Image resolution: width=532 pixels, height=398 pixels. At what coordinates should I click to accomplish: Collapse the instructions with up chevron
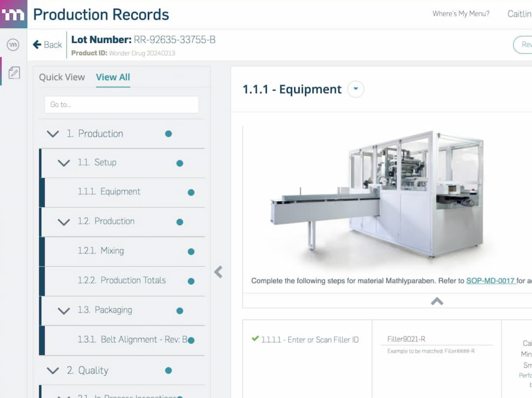click(x=437, y=301)
